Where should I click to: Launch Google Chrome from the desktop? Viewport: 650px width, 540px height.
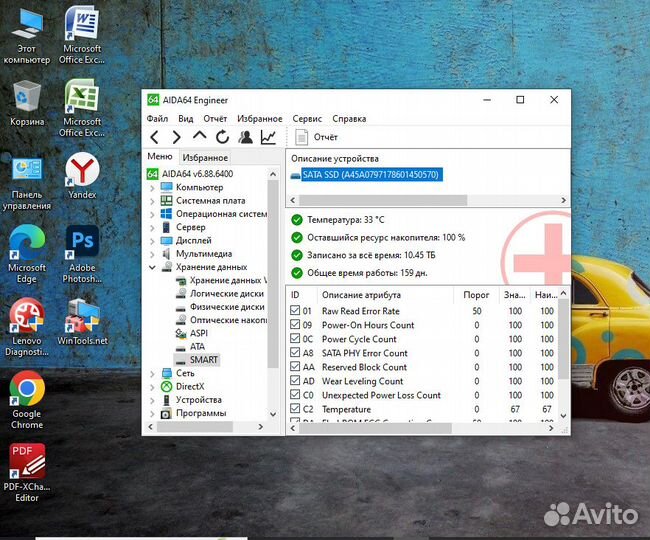coord(26,393)
